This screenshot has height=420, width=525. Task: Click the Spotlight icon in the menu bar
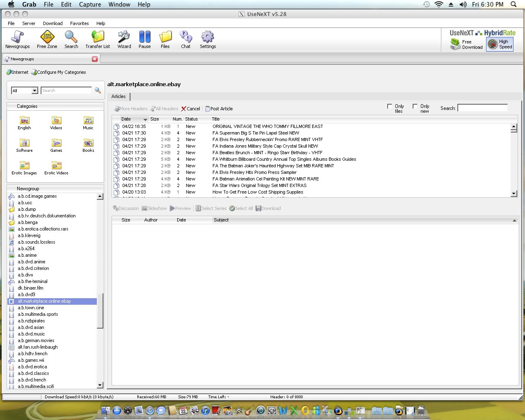pos(514,5)
